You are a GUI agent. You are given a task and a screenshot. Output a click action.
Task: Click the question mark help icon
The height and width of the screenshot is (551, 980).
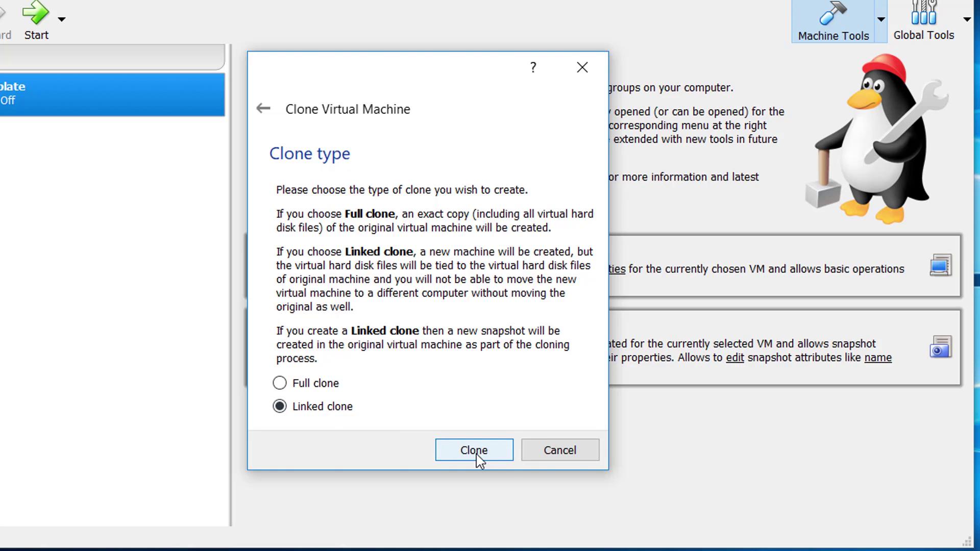[533, 67]
